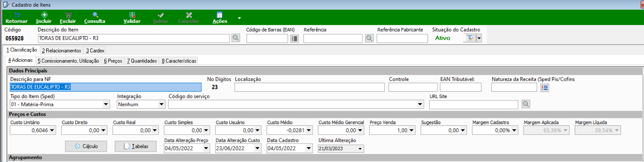Click the URL Site input field

[x=473, y=104]
